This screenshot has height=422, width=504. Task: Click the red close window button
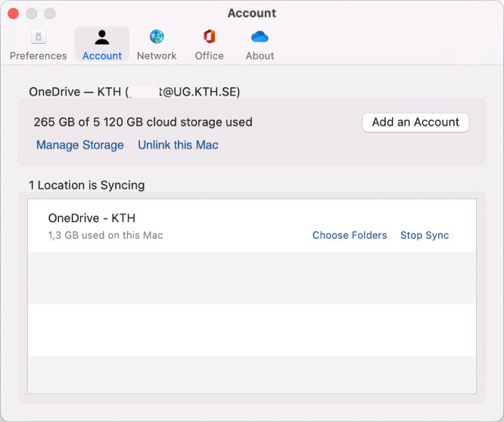[14, 14]
